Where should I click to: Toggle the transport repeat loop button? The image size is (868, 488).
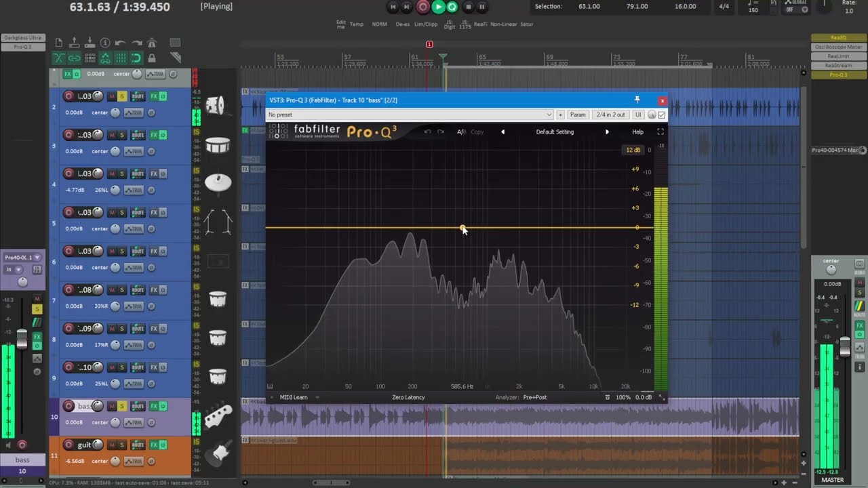pyautogui.click(x=452, y=7)
